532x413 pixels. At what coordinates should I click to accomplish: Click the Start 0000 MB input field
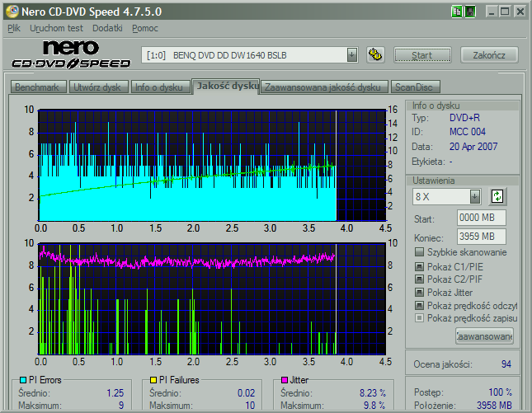pyautogui.click(x=482, y=218)
